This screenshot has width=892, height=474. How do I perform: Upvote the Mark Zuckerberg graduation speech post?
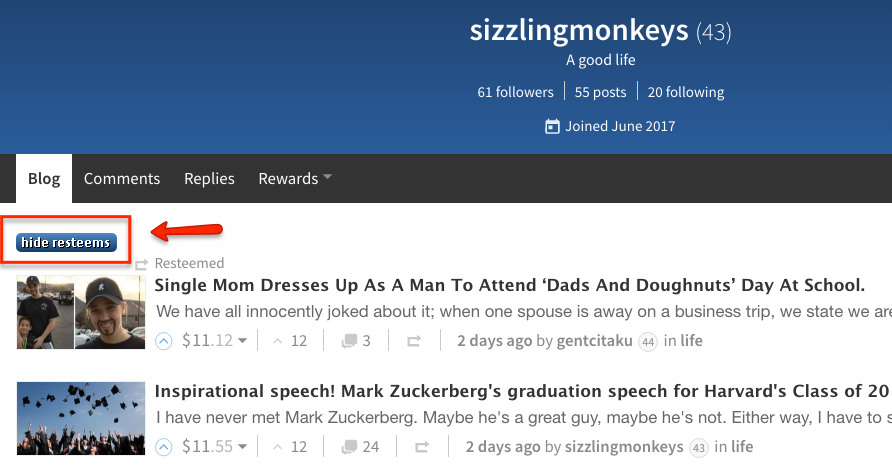tap(165, 447)
